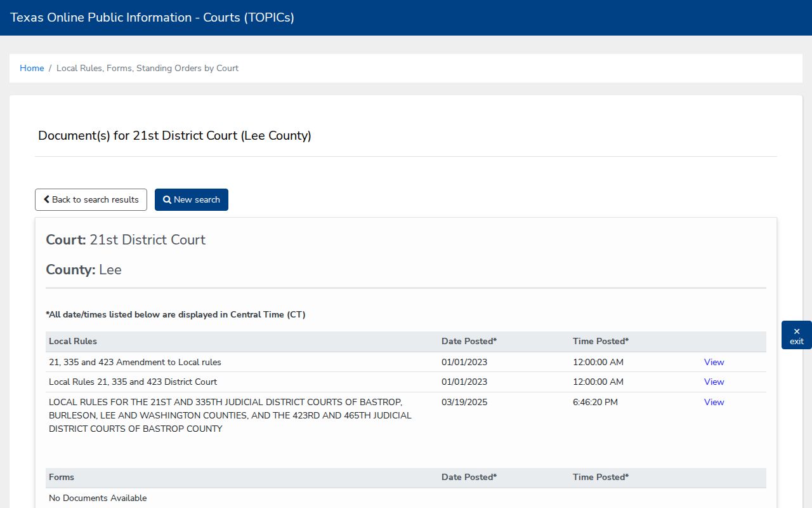Click the LOCAL RULES FOR THE 21ST AND 335TH title
This screenshot has height=508, width=812.
tap(230, 415)
